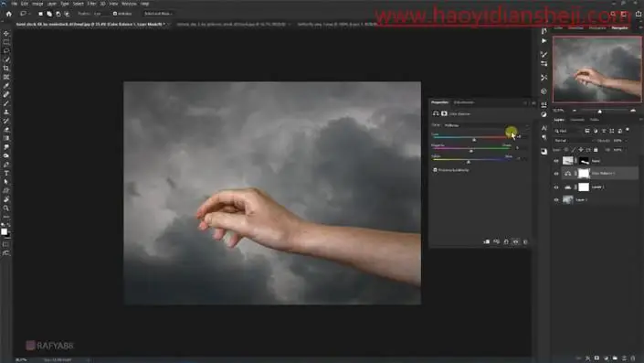
Task: Open the blend mode dropdown showing Normal
Action: (x=574, y=141)
